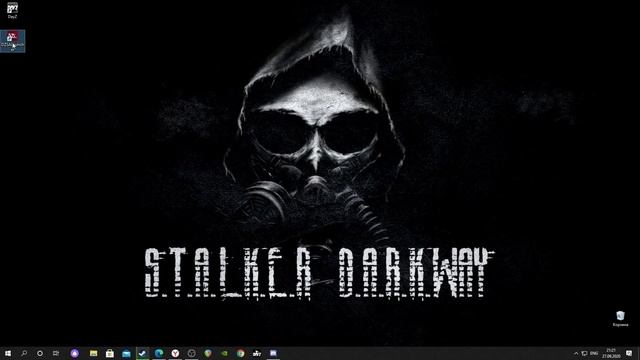The image size is (640, 360).
Task: Select the DayZ desktop shortcut
Action: pyautogui.click(x=12, y=10)
